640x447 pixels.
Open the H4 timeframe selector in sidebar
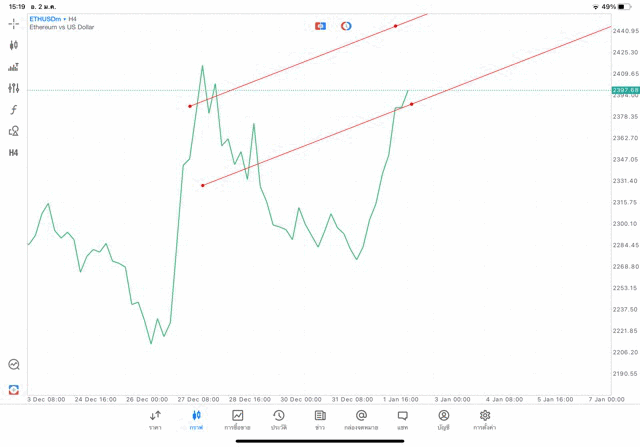[x=14, y=153]
